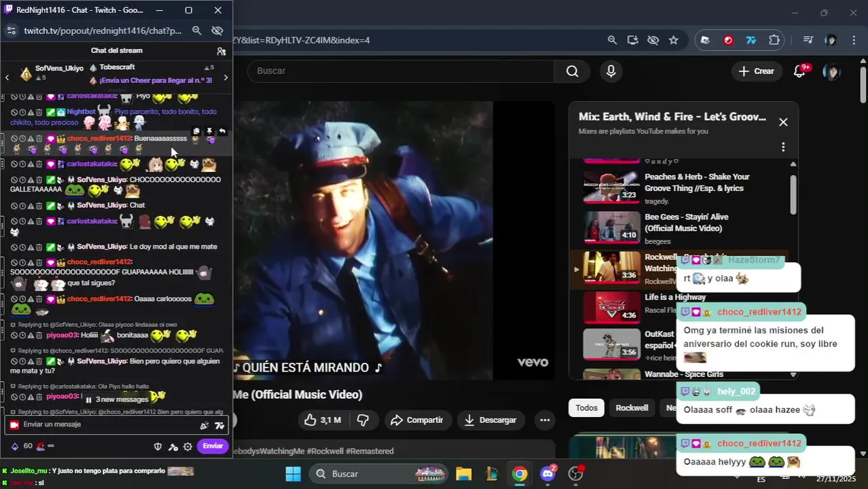Screen dimensions: 868x489
Task: Reply to choco_redliver1412's Buenaaaaasssss message
Action: [221, 131]
